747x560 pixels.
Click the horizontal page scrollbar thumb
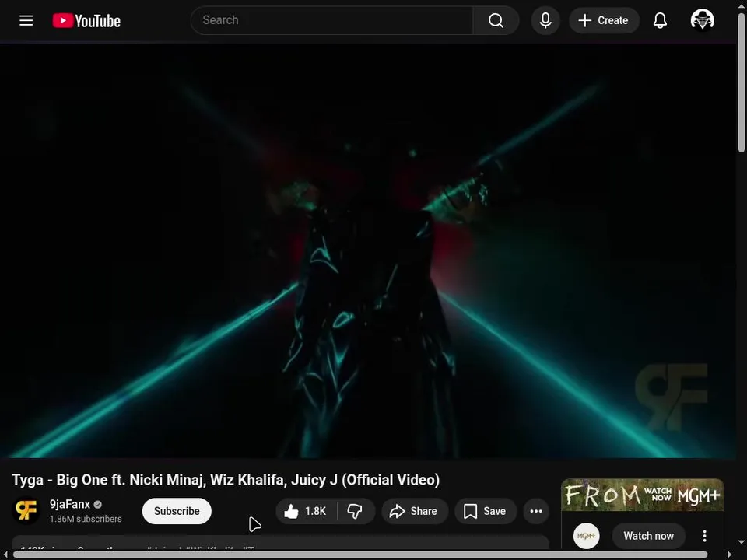point(360,555)
